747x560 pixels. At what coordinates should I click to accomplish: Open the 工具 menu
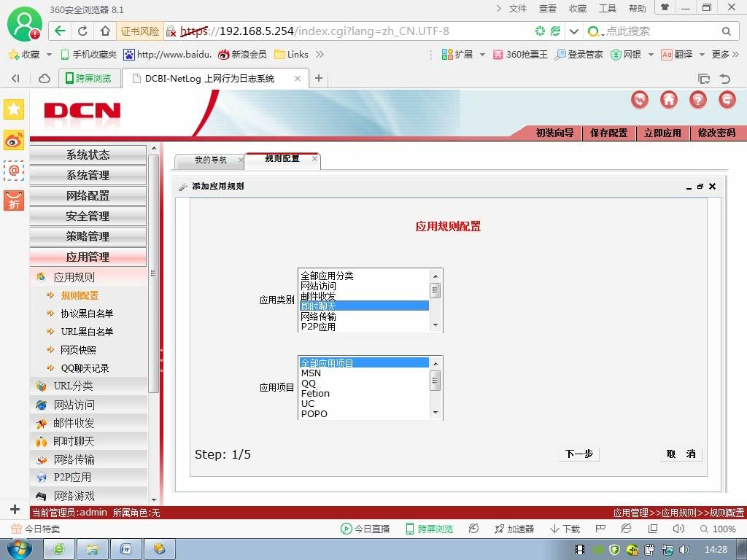(x=608, y=9)
